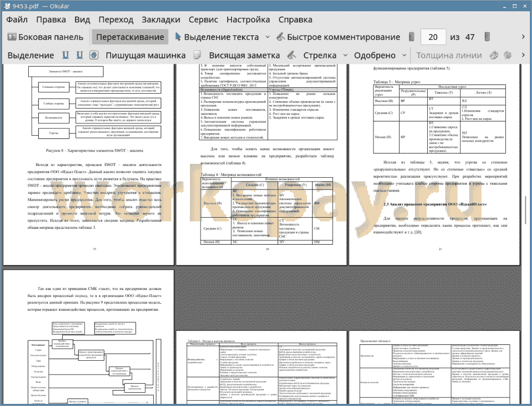
Task: Click the Рисунок 8 SWOT caption text
Action: point(95,151)
